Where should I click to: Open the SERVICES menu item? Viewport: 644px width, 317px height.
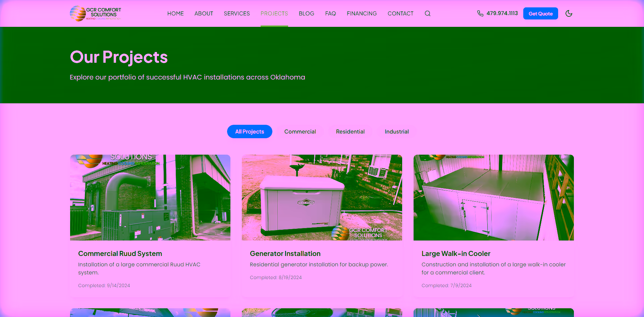pos(237,13)
